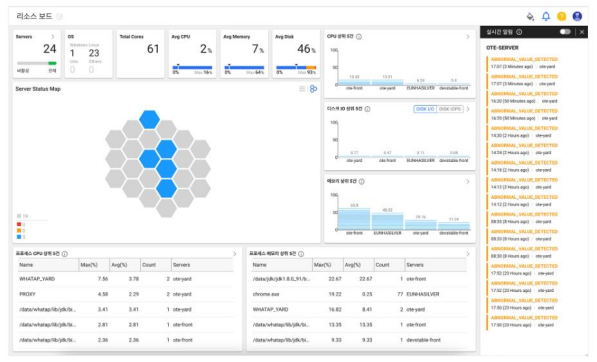The width and height of the screenshot is (597, 362).
Task: Click info icon next to CPU 상위 5건
Action: (x=359, y=37)
